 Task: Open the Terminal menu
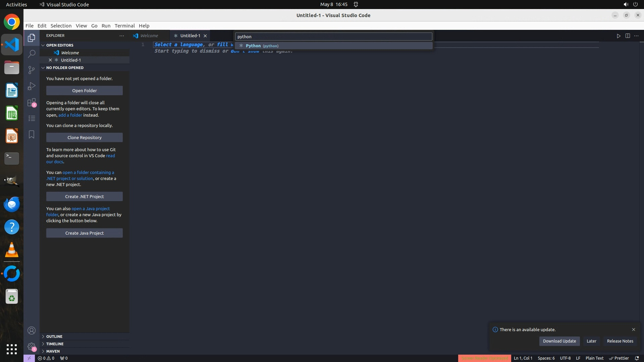[x=124, y=26]
